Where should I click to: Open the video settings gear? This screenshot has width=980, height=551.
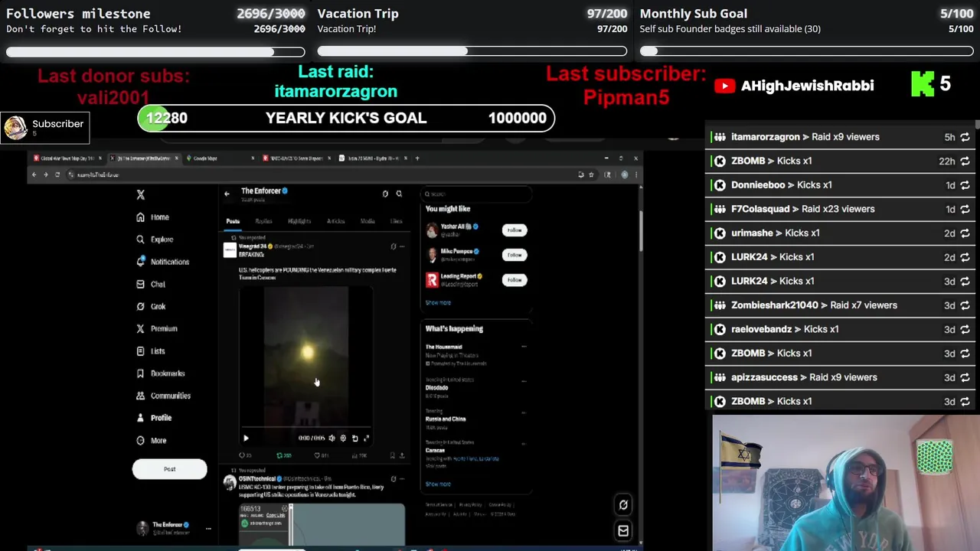[343, 439]
